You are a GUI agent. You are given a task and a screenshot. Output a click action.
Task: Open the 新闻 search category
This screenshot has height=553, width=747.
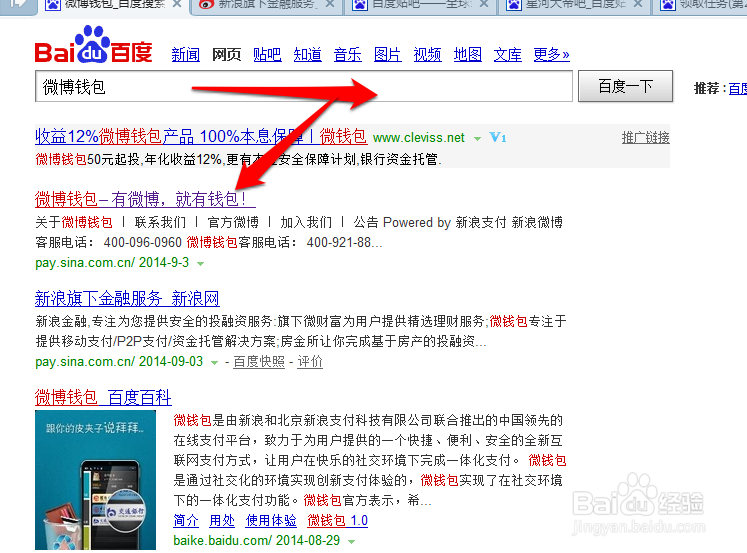[x=186, y=55]
